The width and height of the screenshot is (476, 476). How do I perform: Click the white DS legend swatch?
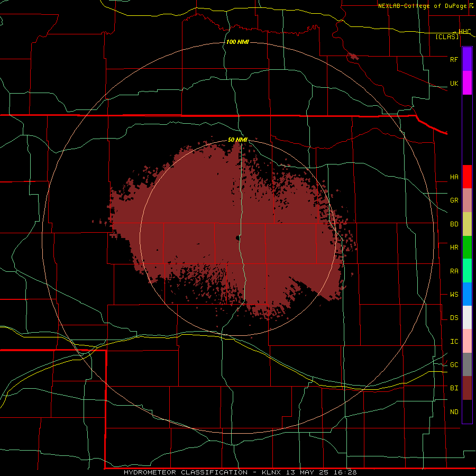467,317
